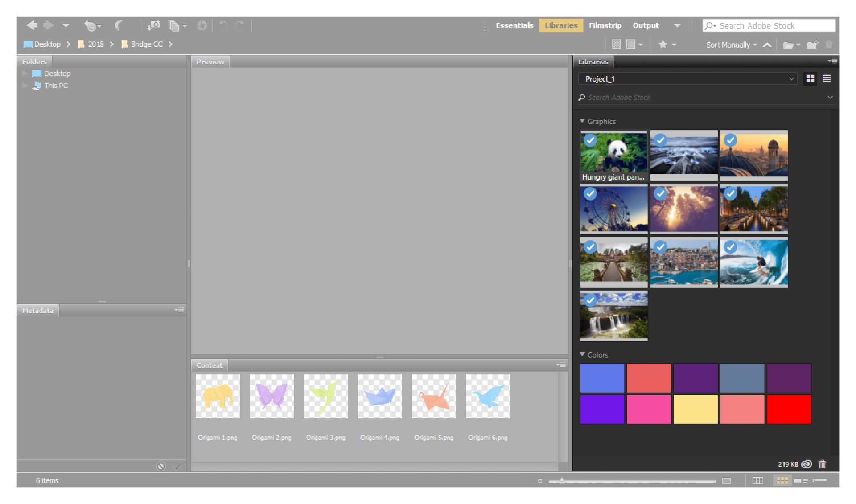This screenshot has width=856, height=504.
Task: Delete library item with trash icon
Action: pyautogui.click(x=823, y=464)
